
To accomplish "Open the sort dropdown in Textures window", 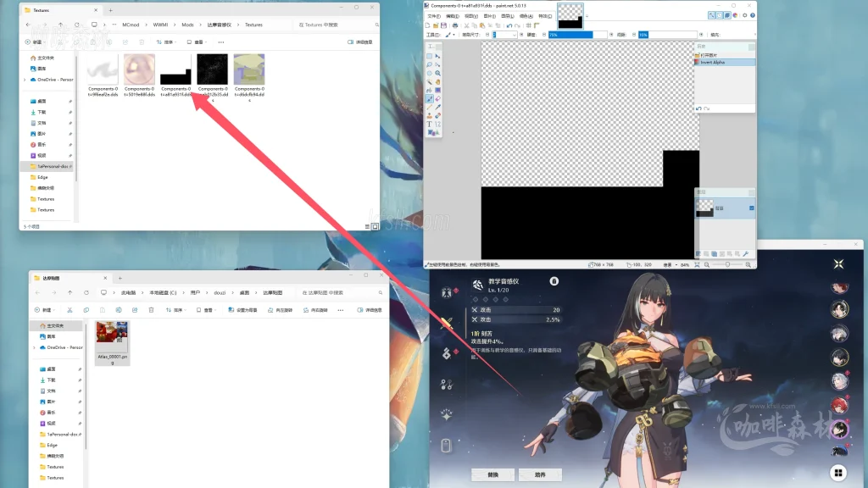I will click(x=170, y=42).
